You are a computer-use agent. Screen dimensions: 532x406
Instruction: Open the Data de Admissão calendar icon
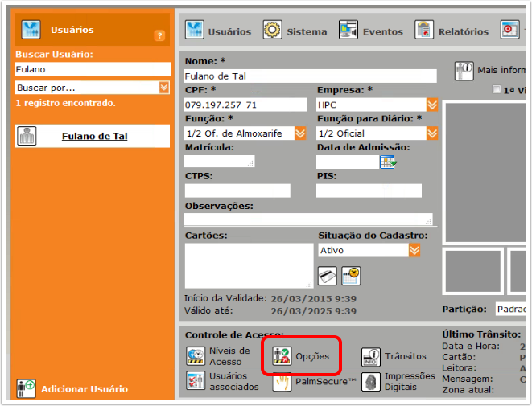pos(388,162)
